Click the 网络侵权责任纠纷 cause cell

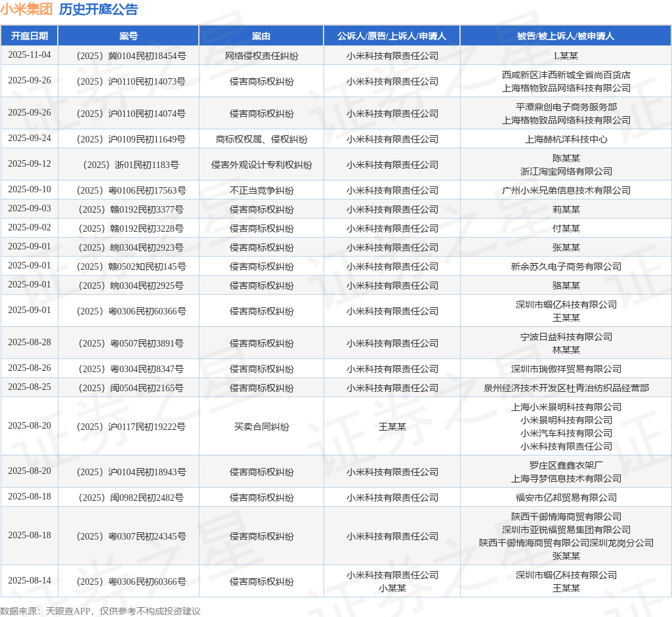tap(261, 56)
